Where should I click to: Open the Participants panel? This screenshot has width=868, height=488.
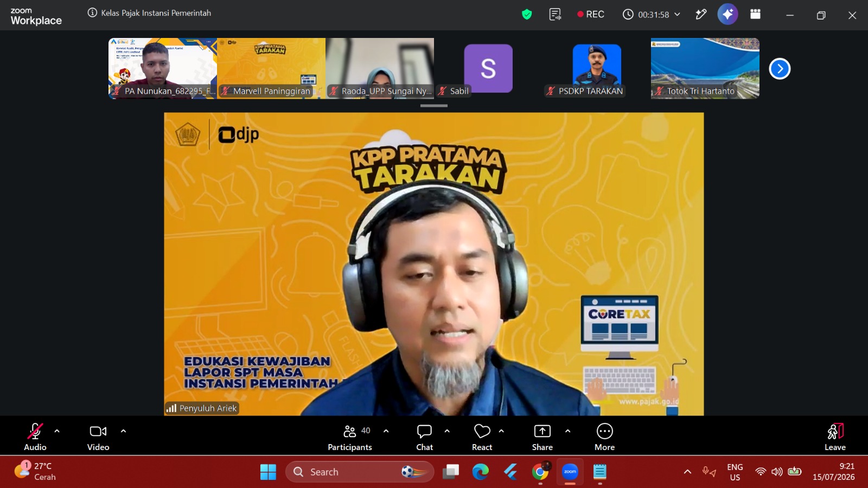point(350,436)
